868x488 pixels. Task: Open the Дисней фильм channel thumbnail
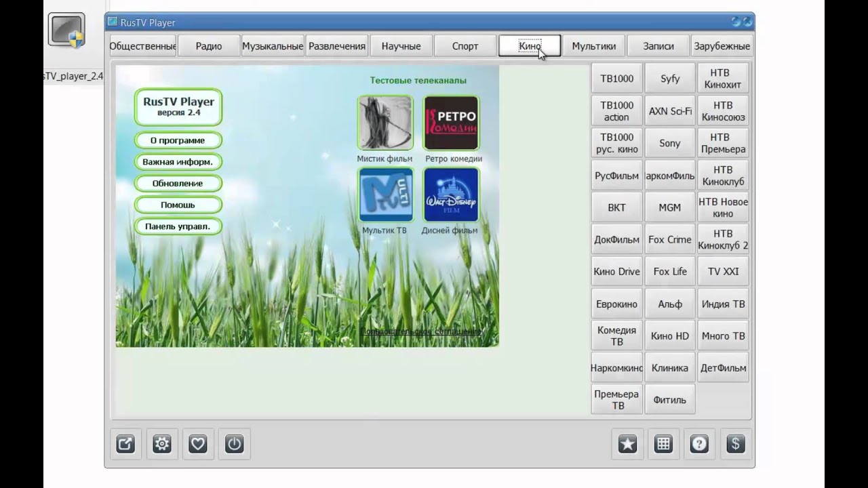click(x=451, y=195)
